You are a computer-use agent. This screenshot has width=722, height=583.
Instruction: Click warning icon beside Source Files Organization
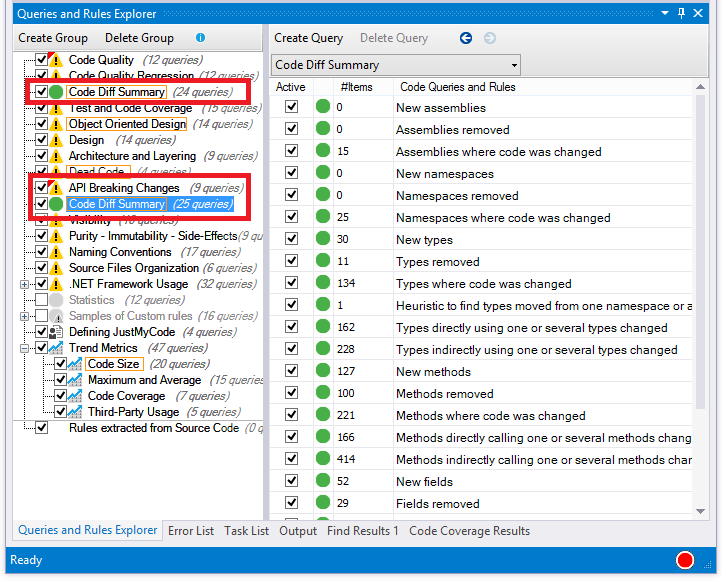click(x=56, y=268)
